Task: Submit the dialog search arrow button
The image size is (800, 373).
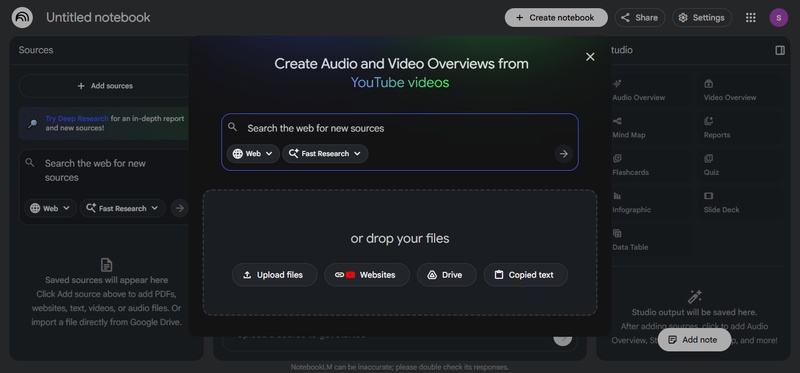Action: pos(563,154)
